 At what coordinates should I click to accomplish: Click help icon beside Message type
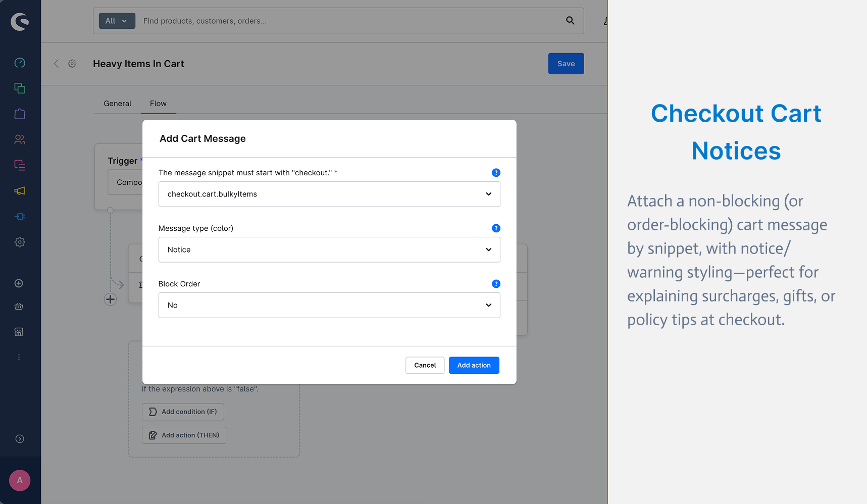[x=496, y=228]
